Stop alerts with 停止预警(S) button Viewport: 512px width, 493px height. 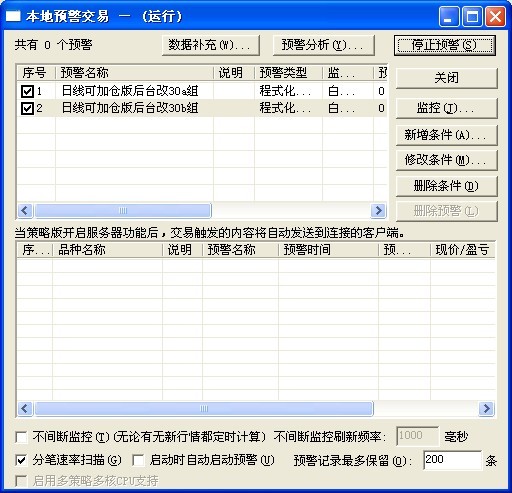[x=445, y=45]
